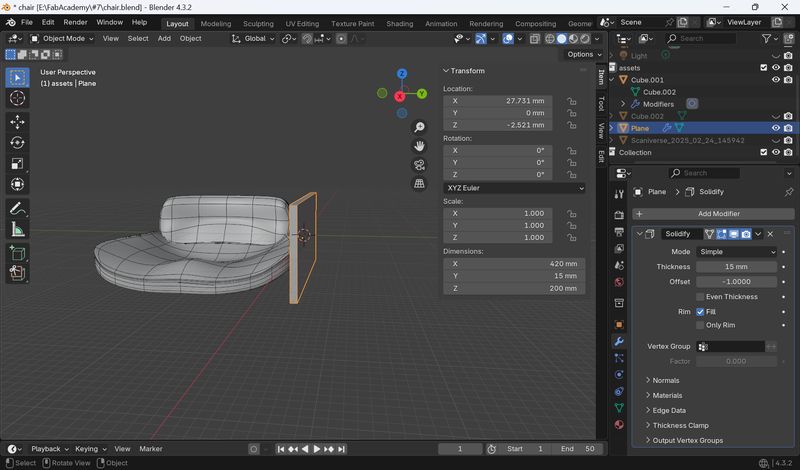Switch to wireframe viewport shading

point(550,39)
